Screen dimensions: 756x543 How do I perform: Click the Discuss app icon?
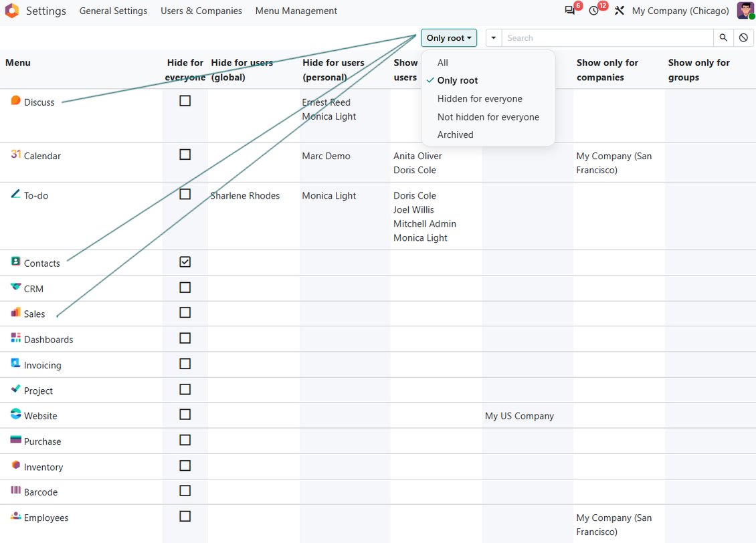(x=16, y=100)
